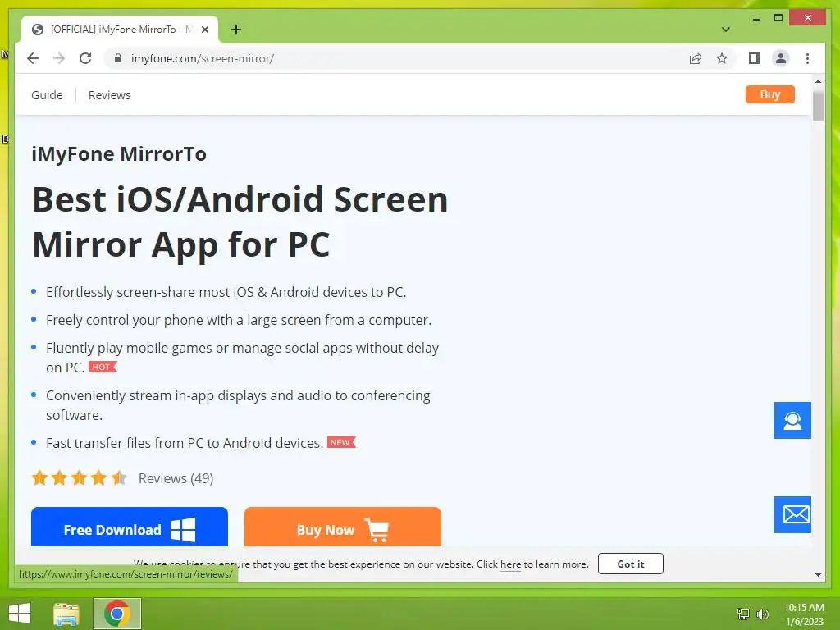This screenshot has height=630, width=840.
Task: Click Chrome icon in taskbar
Action: [x=117, y=614]
